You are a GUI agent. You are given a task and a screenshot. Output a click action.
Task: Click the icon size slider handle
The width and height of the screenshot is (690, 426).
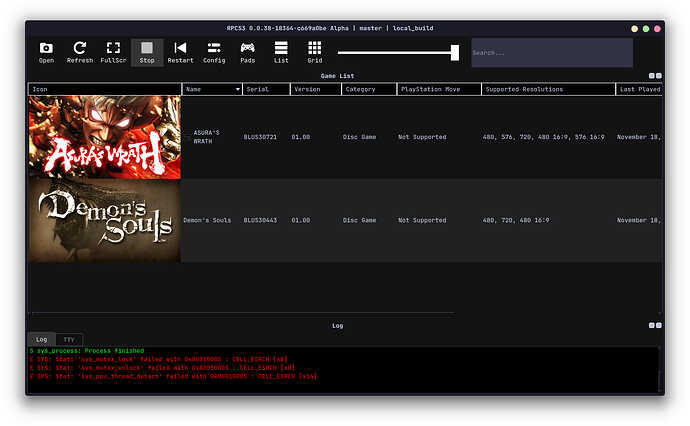[455, 52]
